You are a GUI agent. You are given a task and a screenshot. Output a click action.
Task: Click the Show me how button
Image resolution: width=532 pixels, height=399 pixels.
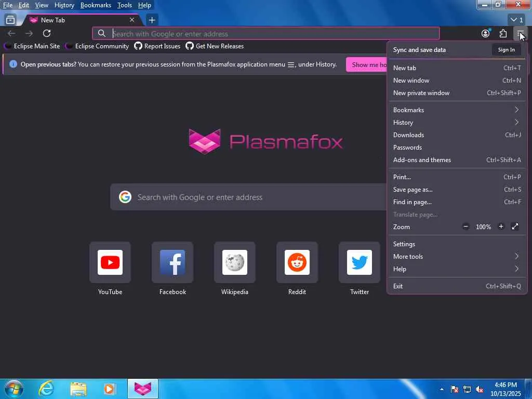click(366, 64)
